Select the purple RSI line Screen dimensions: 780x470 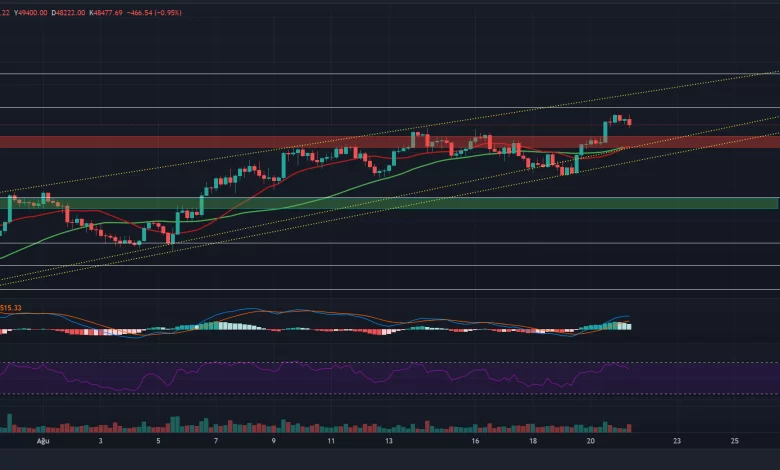tap(300, 376)
